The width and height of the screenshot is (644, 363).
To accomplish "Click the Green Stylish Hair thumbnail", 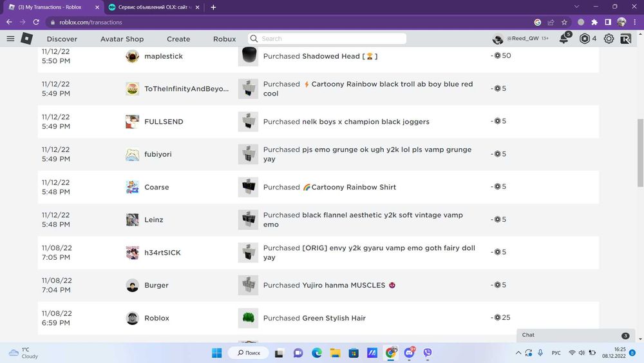I will pyautogui.click(x=248, y=319).
